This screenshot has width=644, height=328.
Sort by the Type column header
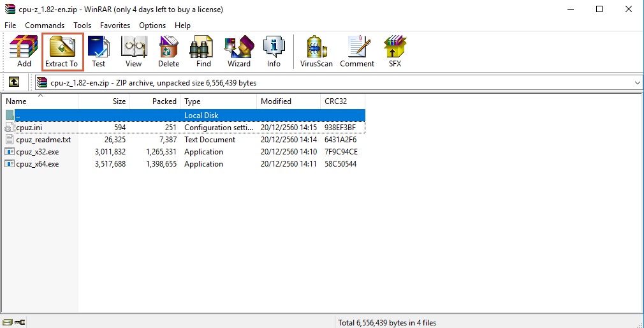click(x=218, y=101)
